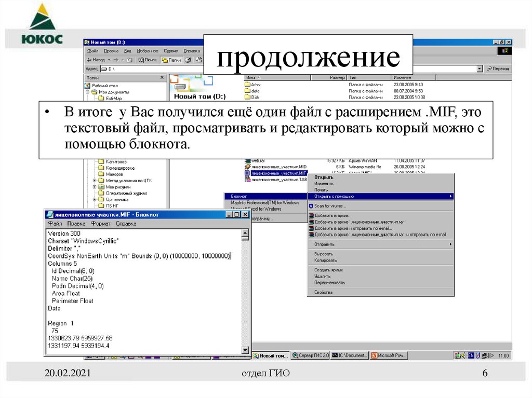Open the Сервис menu in Explorer
The height and width of the screenshot is (398, 532).
click(170, 51)
